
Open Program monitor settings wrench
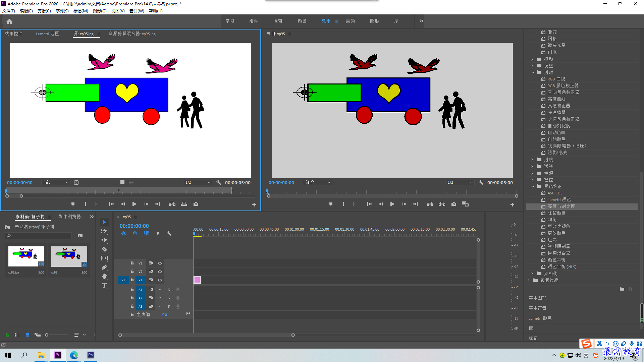pos(481,182)
